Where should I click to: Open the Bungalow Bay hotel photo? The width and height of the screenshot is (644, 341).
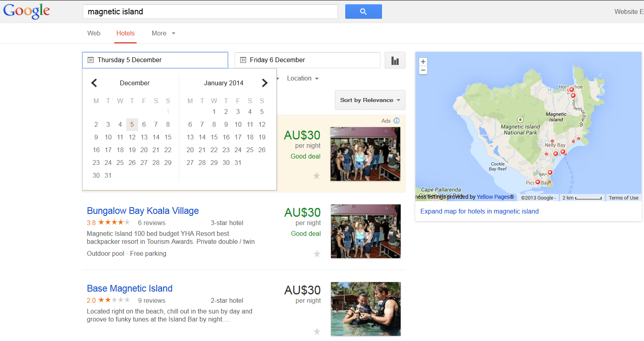tap(366, 231)
